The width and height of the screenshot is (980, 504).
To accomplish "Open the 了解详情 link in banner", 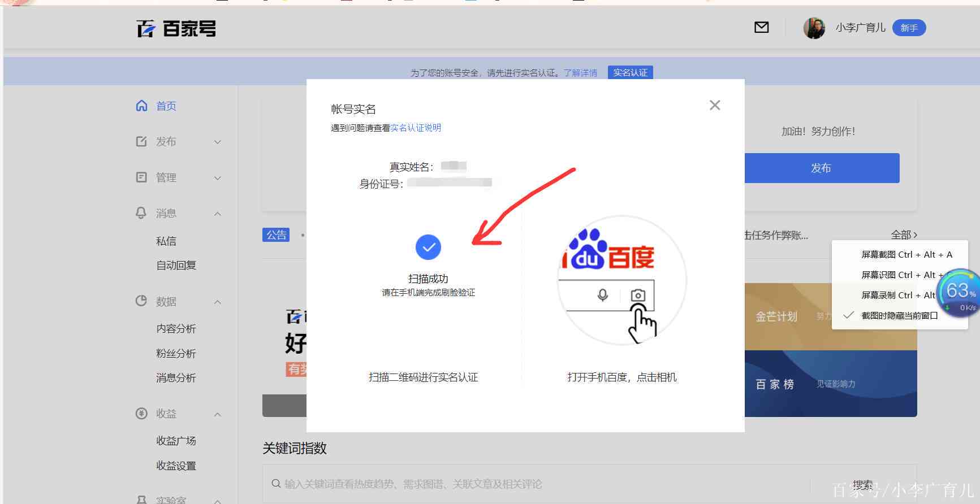I will 580,73.
